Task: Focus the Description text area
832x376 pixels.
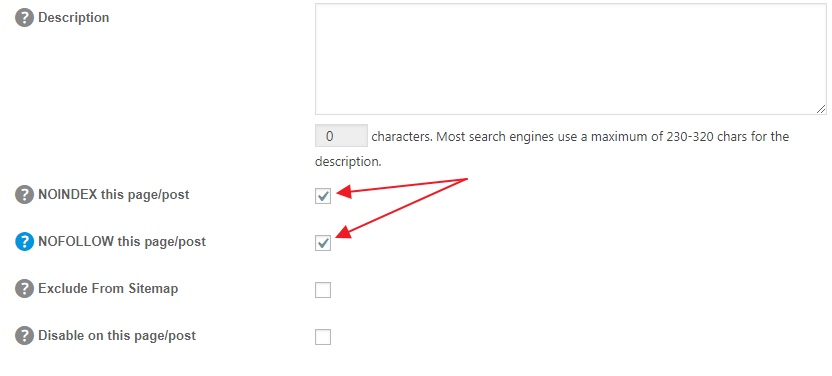Action: [x=571, y=59]
